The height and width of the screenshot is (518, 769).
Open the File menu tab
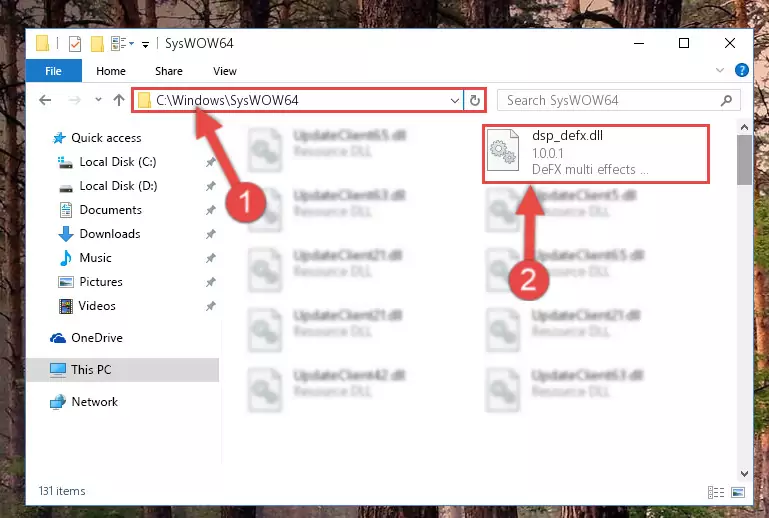(53, 71)
